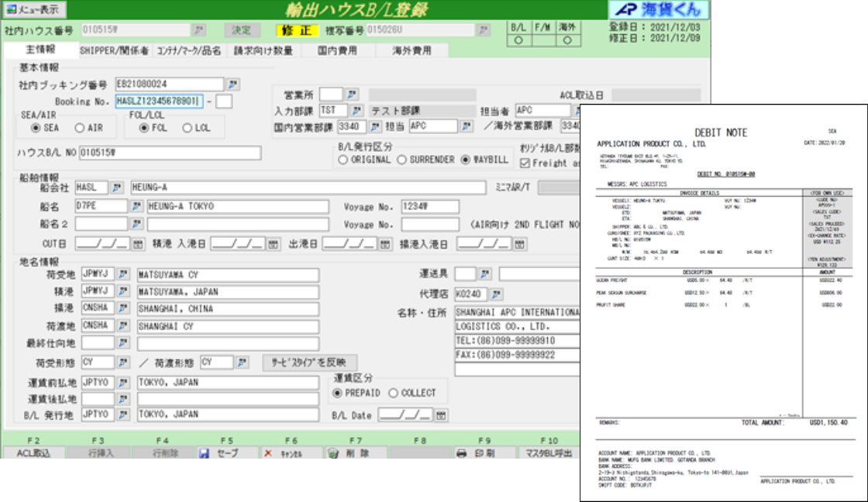Open calendar for 積港 入港日 date

273,244
